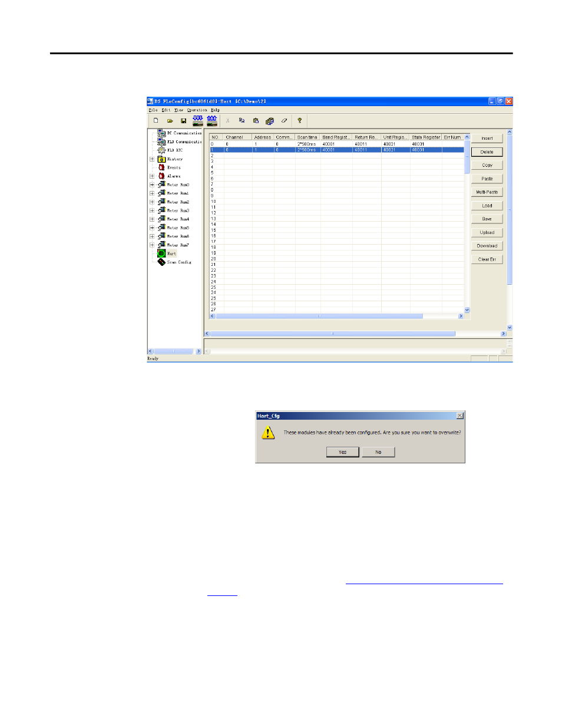The width and height of the screenshot is (562, 728).
Task: Click the download-to-device toolbar icon with down arrows
Action: [x=198, y=120]
